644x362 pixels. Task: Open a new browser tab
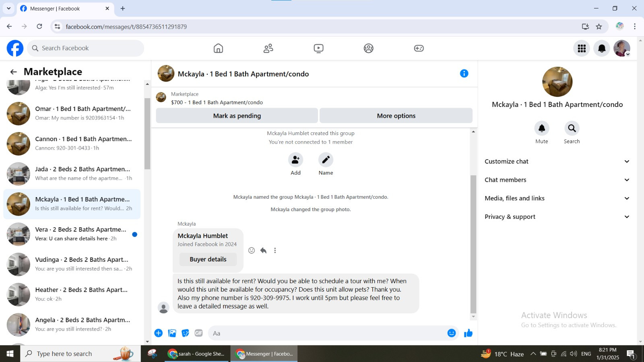pyautogui.click(x=123, y=8)
